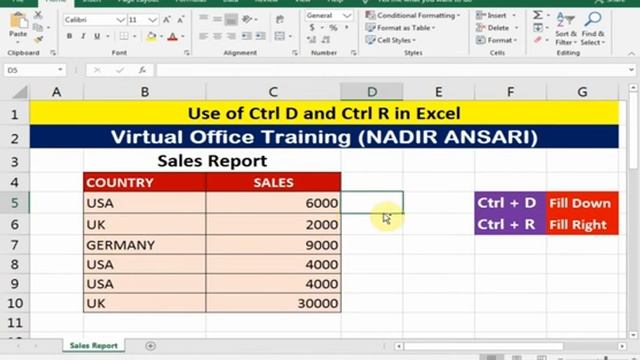
Task: Select the Format Painter brush
Action: [38, 39]
